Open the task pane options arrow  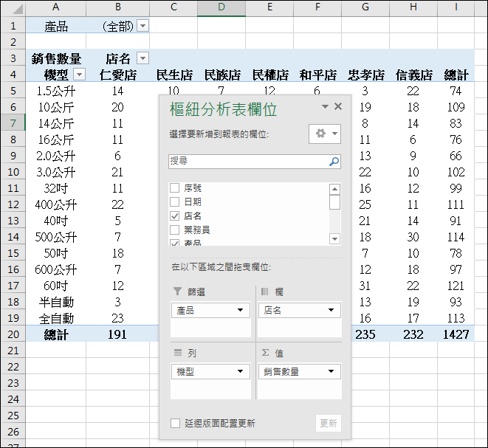(x=325, y=107)
